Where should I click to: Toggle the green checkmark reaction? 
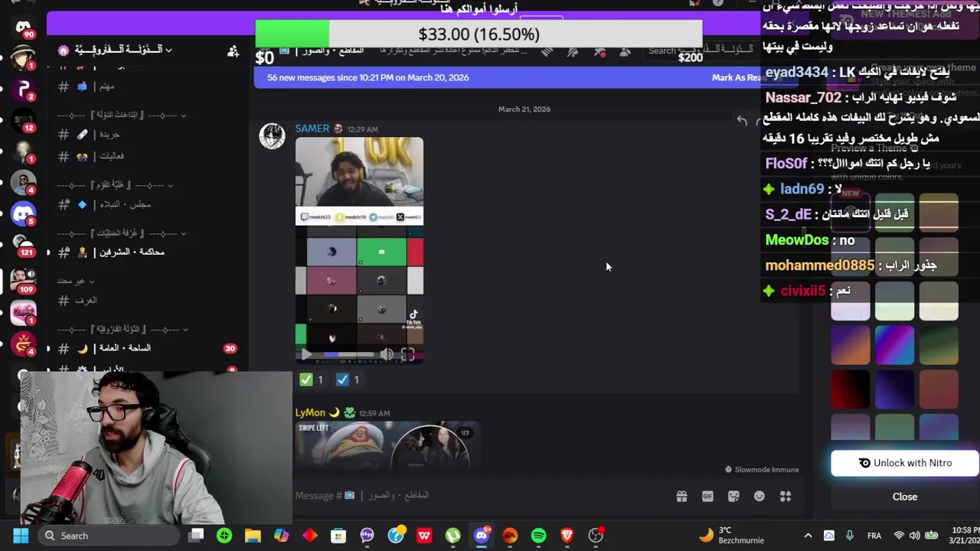pos(312,380)
